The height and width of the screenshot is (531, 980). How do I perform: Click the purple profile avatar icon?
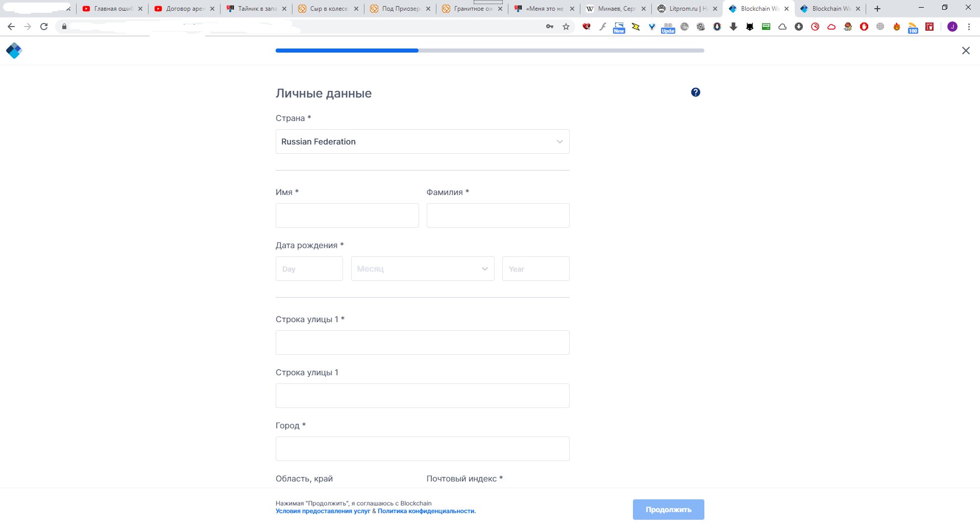952,27
